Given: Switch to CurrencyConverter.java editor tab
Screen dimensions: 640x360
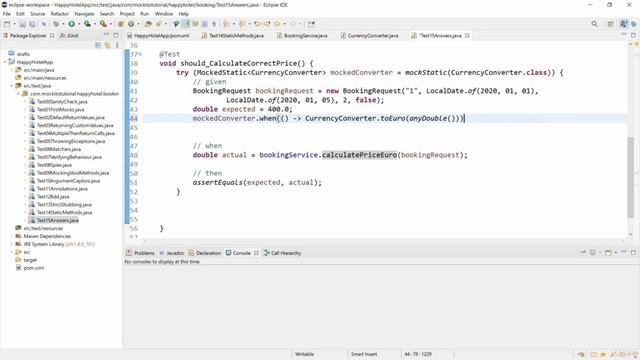Looking at the screenshot, I should click(369, 36).
